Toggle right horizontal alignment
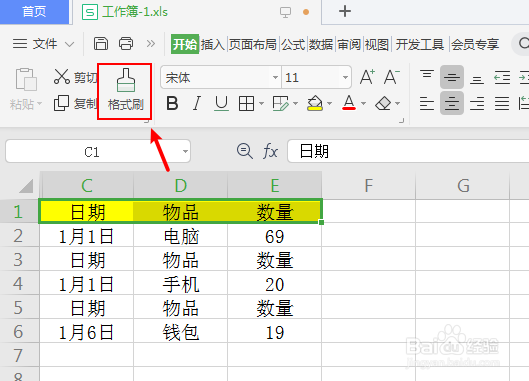Screen dimensions: 529x381 477,103
